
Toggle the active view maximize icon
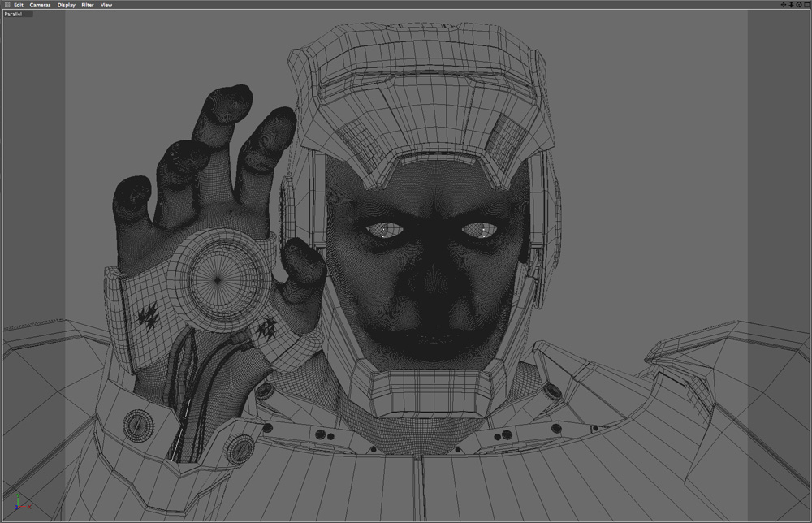807,5
